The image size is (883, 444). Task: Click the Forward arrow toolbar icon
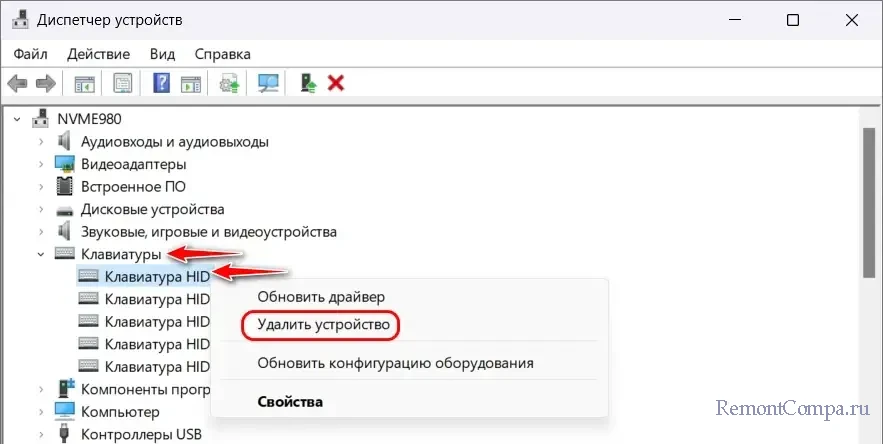(45, 83)
